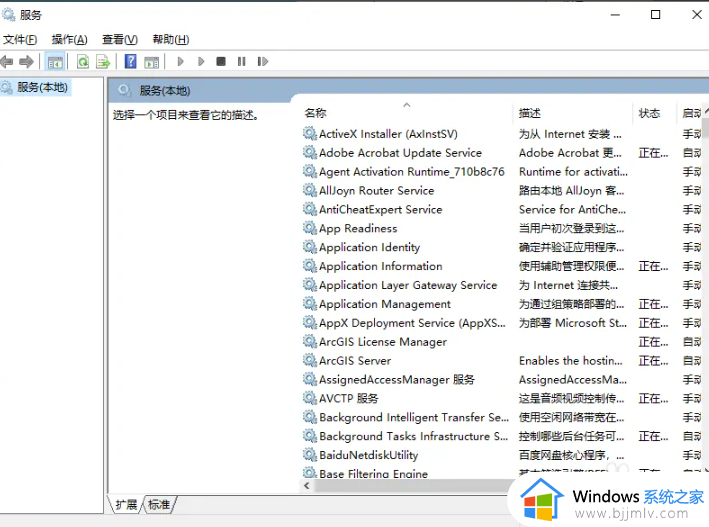Screen dimensions: 709x527
Task: Select Adobe Acrobat Update Service row
Action: (x=501, y=153)
